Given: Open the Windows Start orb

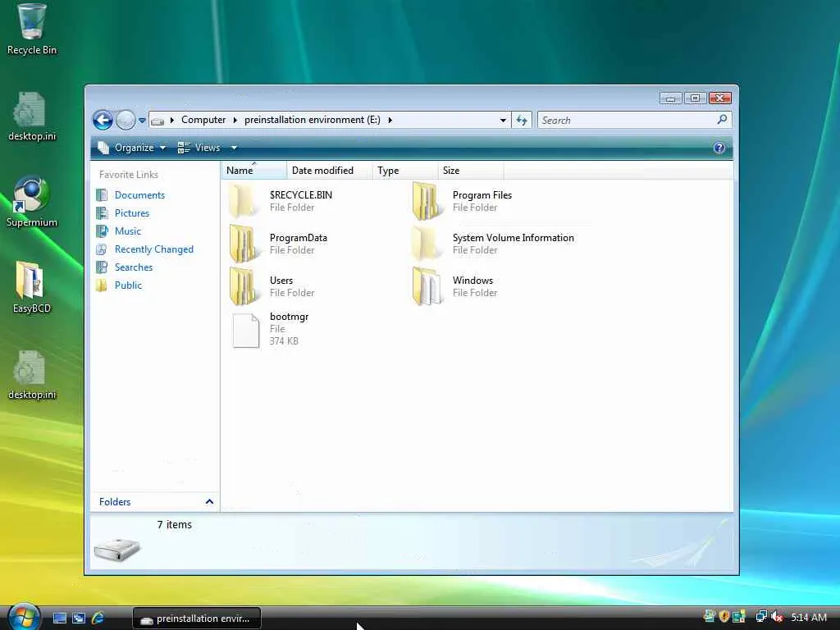Looking at the screenshot, I should [x=24, y=617].
